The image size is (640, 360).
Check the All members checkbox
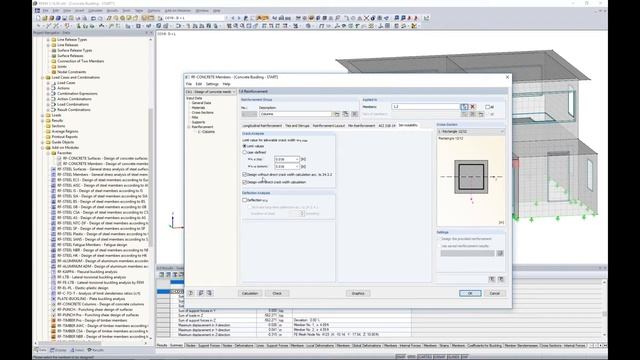pyautogui.click(x=487, y=107)
